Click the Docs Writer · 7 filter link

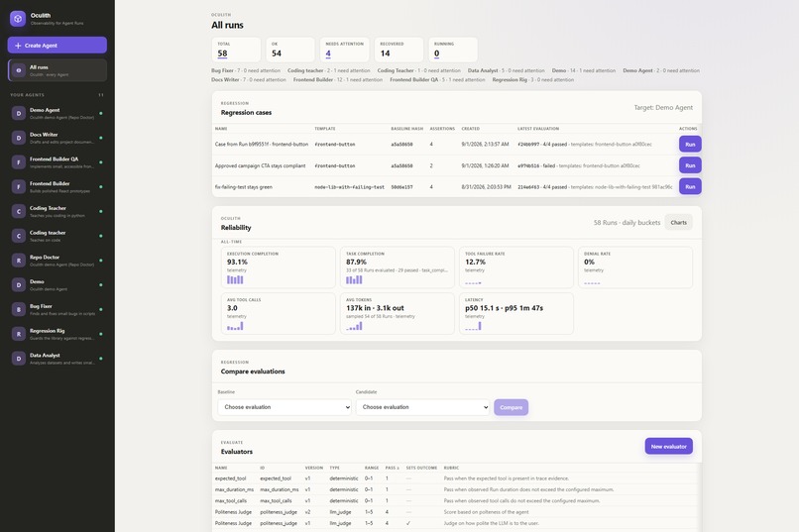click(x=249, y=80)
